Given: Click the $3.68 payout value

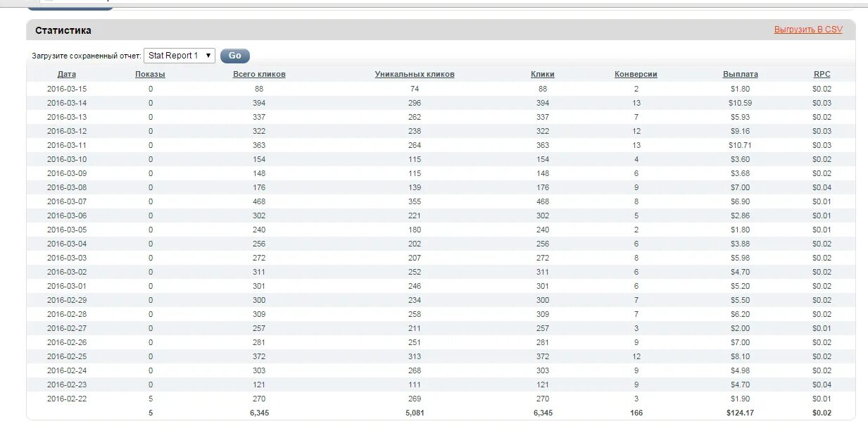Looking at the screenshot, I should [x=741, y=173].
